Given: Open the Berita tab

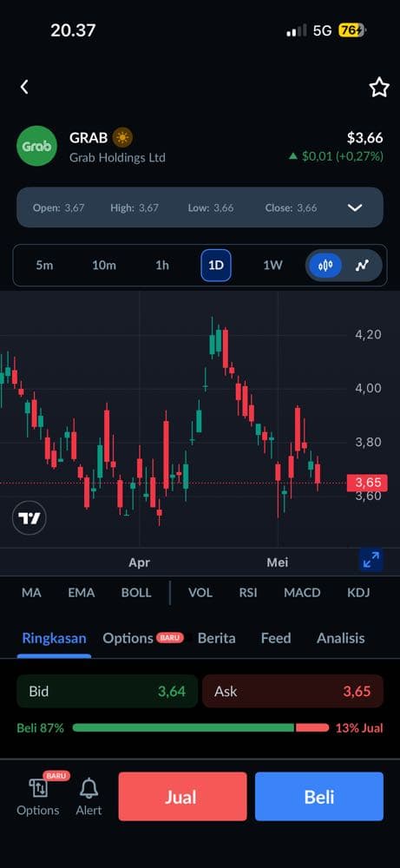Looking at the screenshot, I should point(216,638).
